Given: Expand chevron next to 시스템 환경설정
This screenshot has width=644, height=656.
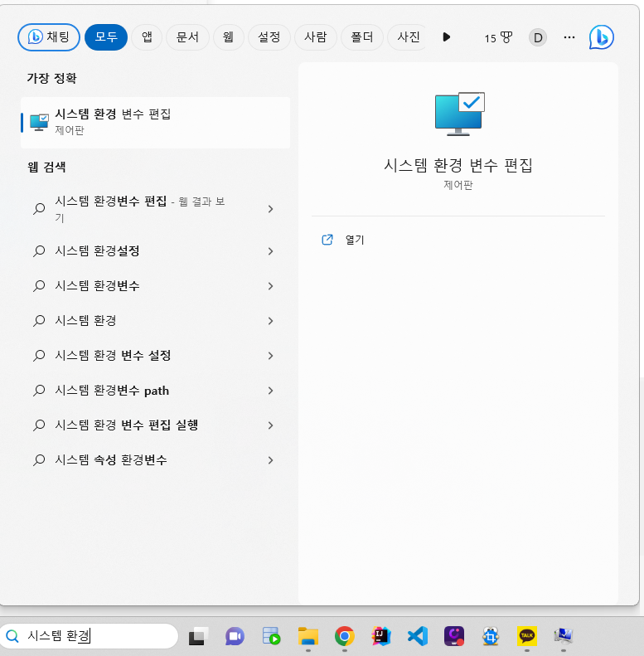Looking at the screenshot, I should click(x=270, y=251).
